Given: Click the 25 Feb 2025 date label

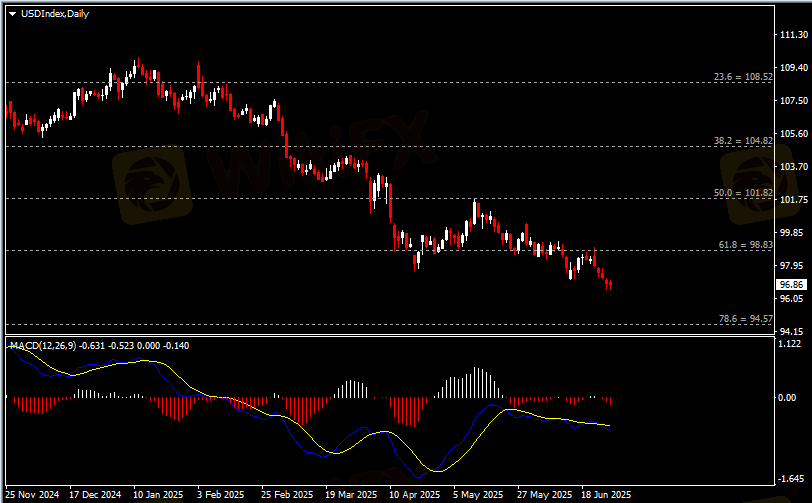Looking at the screenshot, I should click(287, 495).
